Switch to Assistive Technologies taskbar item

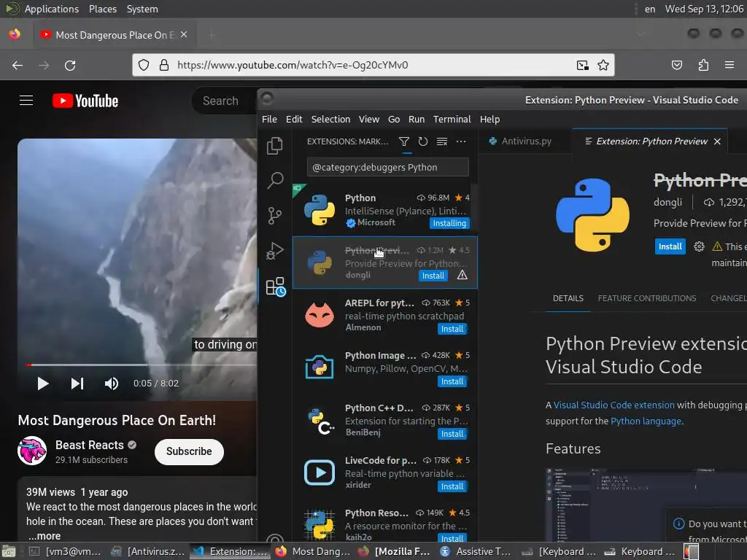click(x=476, y=551)
